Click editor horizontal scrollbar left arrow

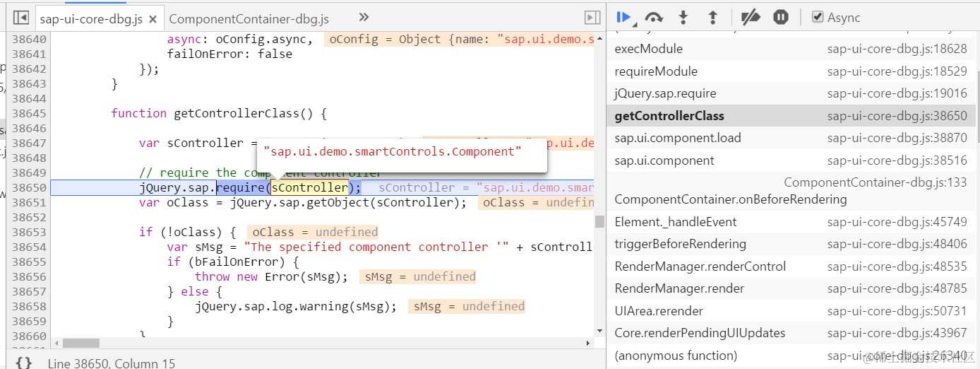pyautogui.click(x=56, y=343)
